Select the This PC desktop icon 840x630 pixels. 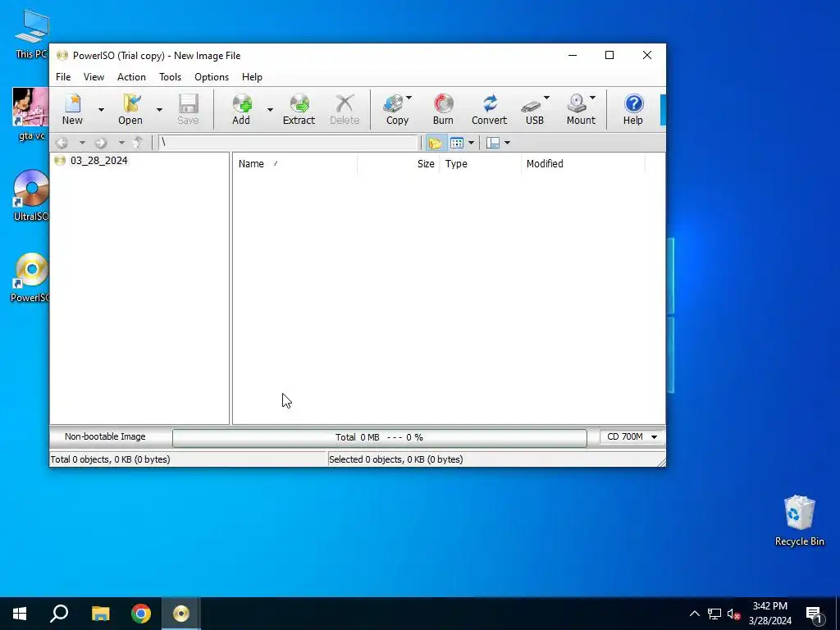click(31, 34)
